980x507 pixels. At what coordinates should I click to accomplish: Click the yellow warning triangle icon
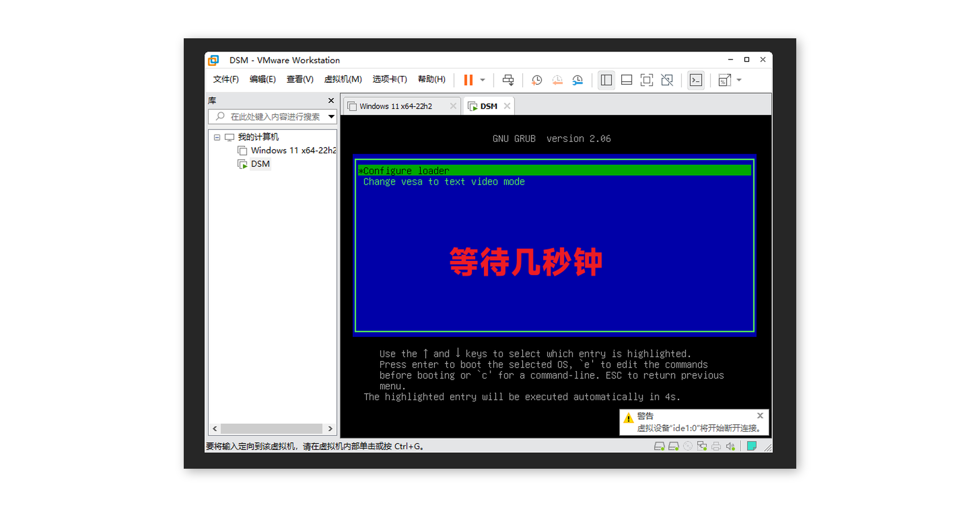tap(628, 418)
